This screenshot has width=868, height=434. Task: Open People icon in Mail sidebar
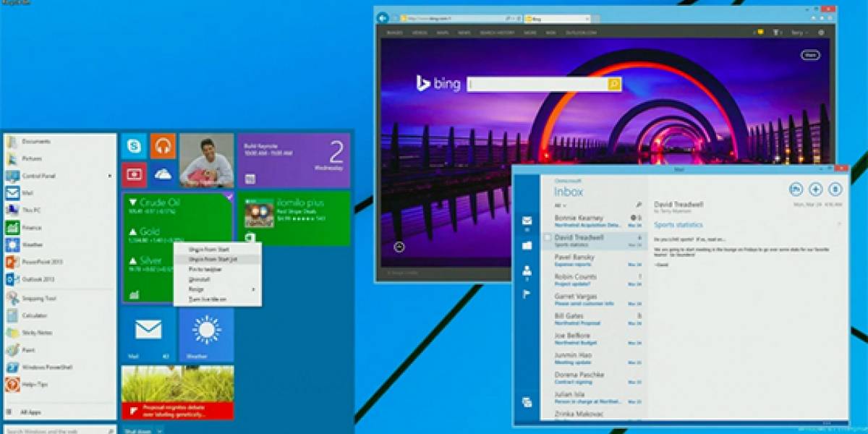[527, 271]
